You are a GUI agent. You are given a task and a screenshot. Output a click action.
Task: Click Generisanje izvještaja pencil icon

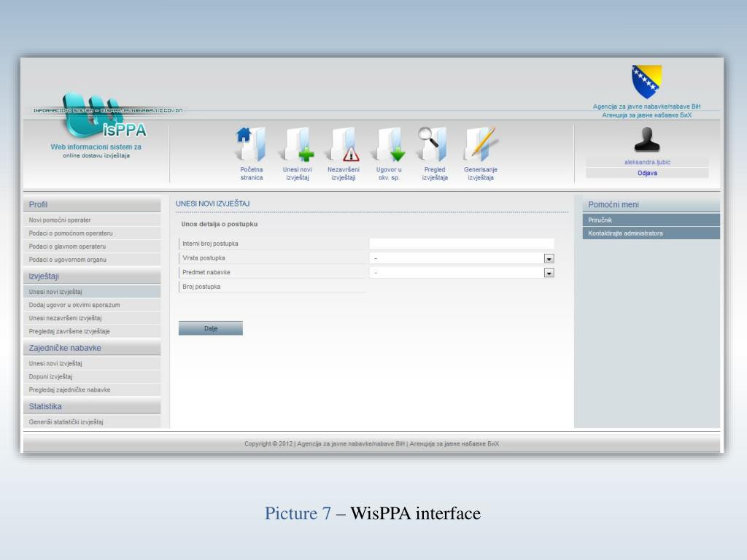point(481,144)
